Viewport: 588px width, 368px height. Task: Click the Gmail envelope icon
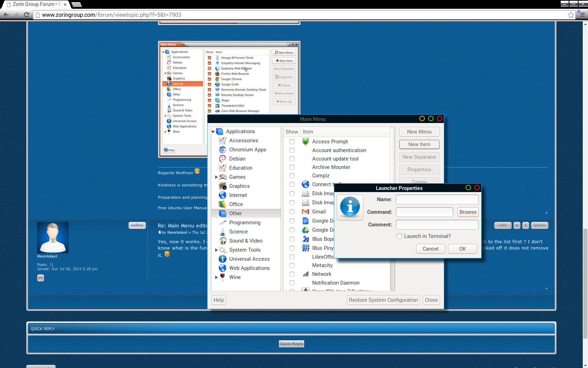click(306, 212)
